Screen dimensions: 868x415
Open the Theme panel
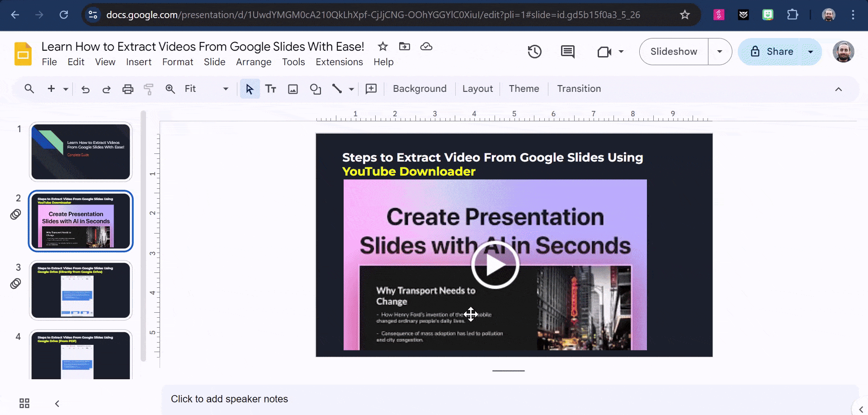coord(524,89)
